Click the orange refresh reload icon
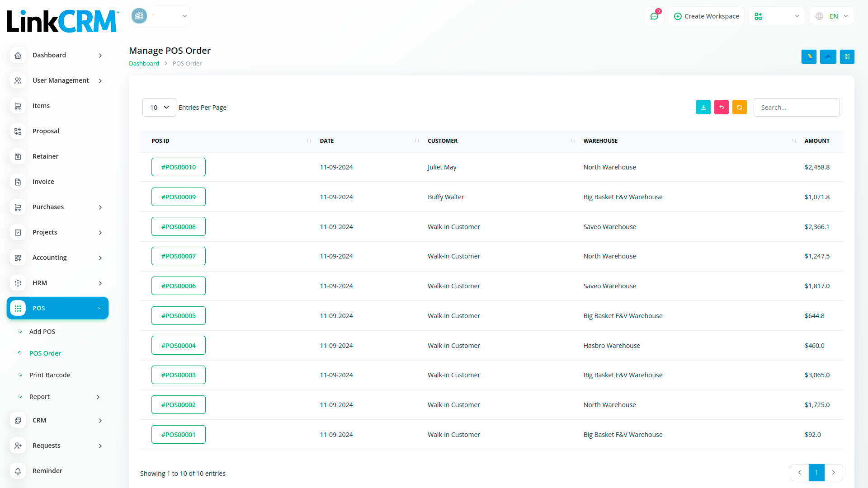868x488 pixels. [x=739, y=107]
